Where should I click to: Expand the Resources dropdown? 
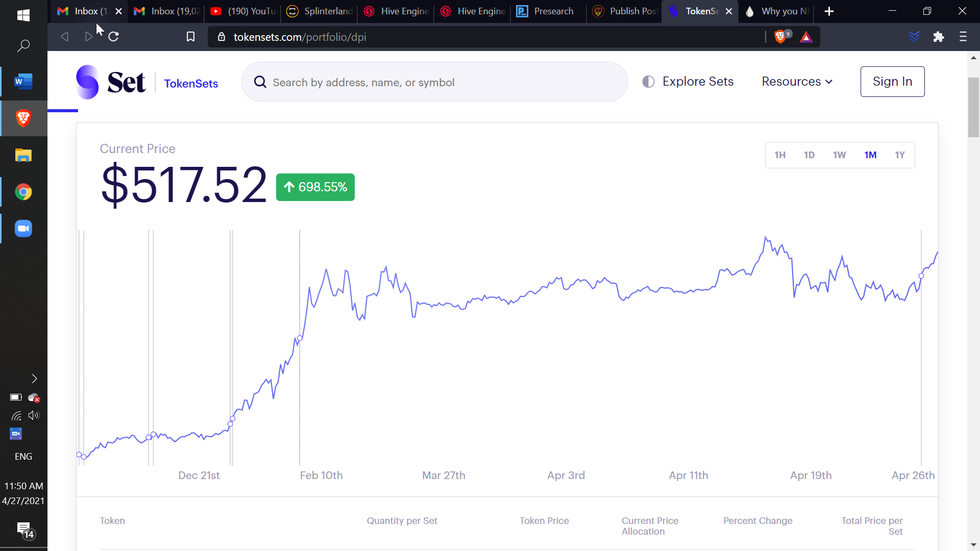tap(797, 82)
